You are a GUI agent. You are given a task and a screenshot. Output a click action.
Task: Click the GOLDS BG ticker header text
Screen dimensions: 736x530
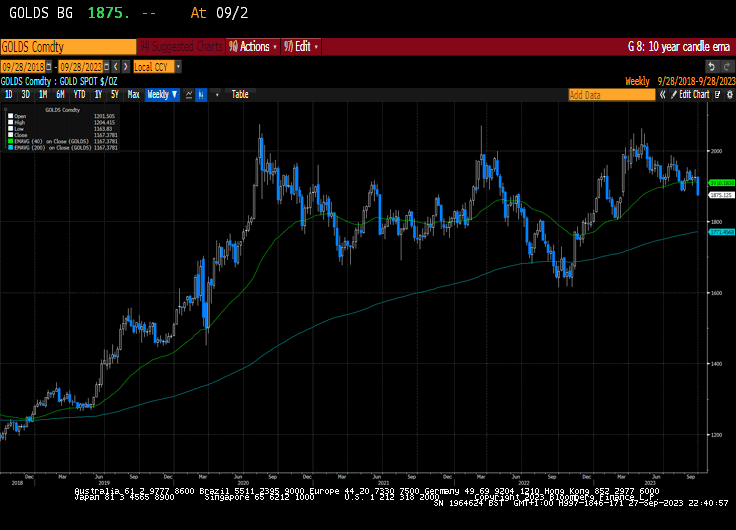coord(41,13)
